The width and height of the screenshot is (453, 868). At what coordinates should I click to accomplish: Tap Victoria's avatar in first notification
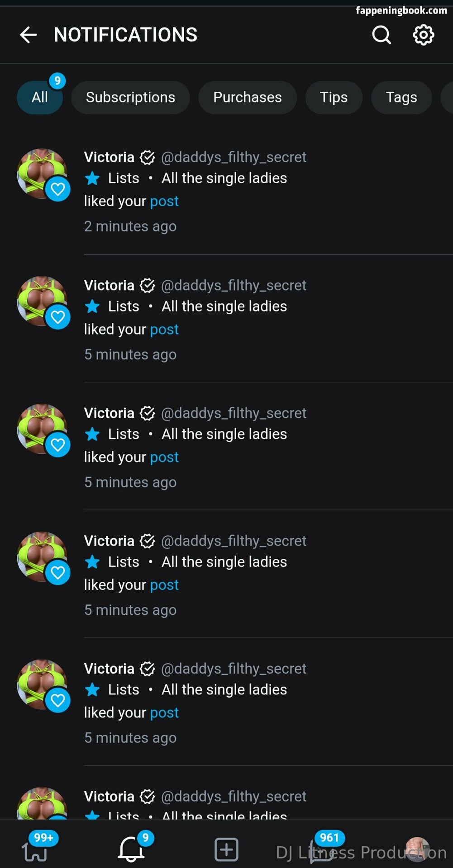pyautogui.click(x=42, y=173)
